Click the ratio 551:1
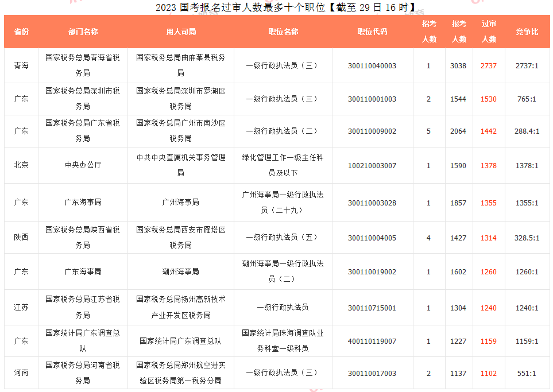This screenshot has width=553, height=392. (527, 373)
